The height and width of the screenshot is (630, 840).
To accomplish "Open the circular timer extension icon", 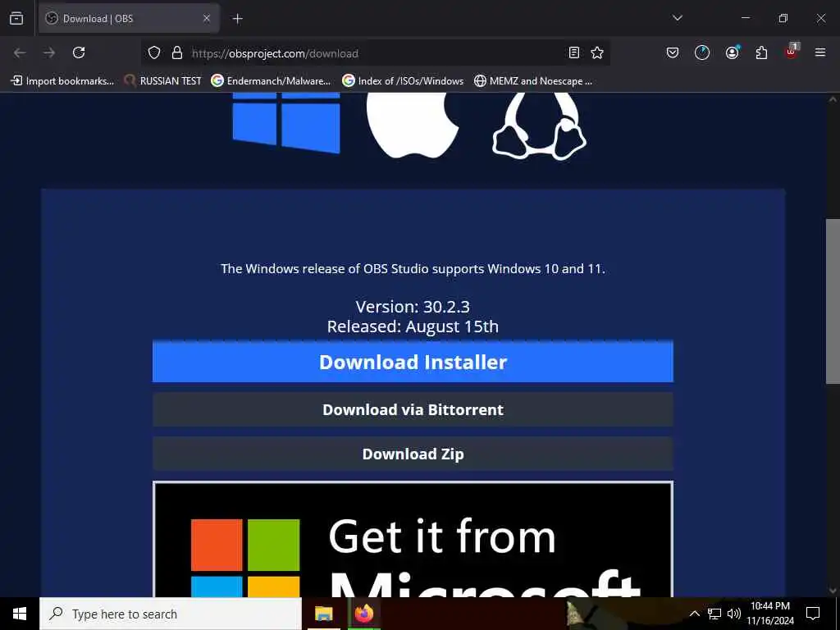I will pyautogui.click(x=702, y=52).
